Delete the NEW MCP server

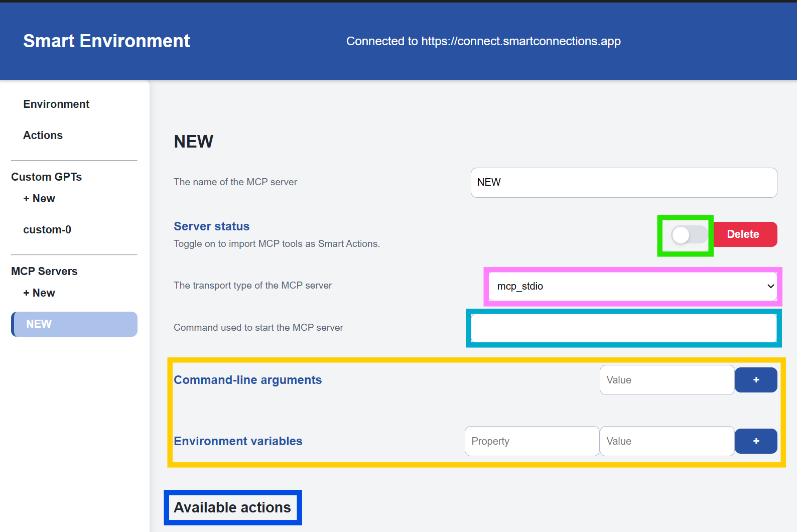coord(745,234)
